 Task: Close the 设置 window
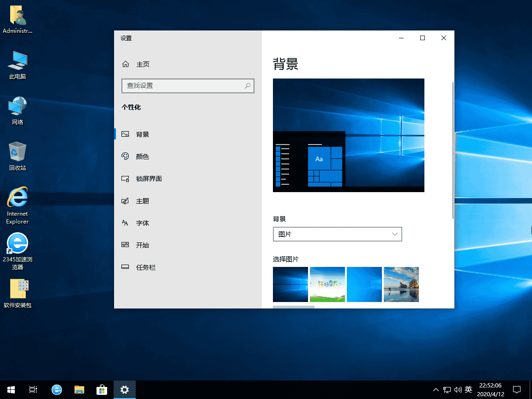[443, 38]
